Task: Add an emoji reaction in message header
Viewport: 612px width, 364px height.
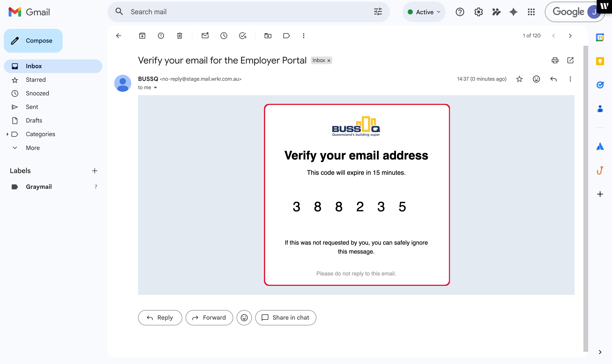Action: pyautogui.click(x=536, y=79)
